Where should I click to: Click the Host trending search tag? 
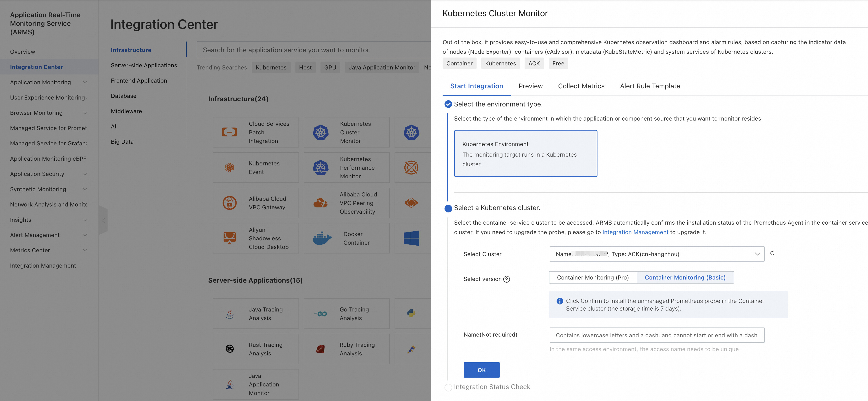[305, 67]
